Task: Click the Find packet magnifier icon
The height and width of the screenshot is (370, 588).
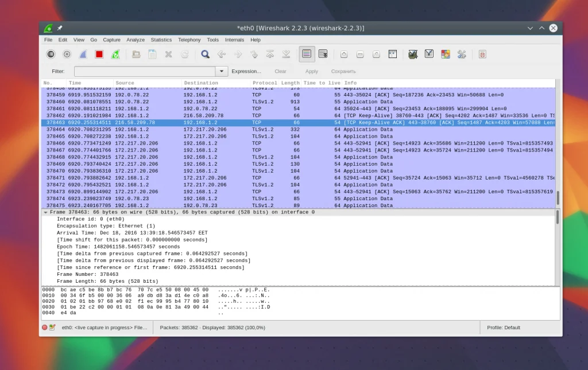Action: [x=205, y=54]
